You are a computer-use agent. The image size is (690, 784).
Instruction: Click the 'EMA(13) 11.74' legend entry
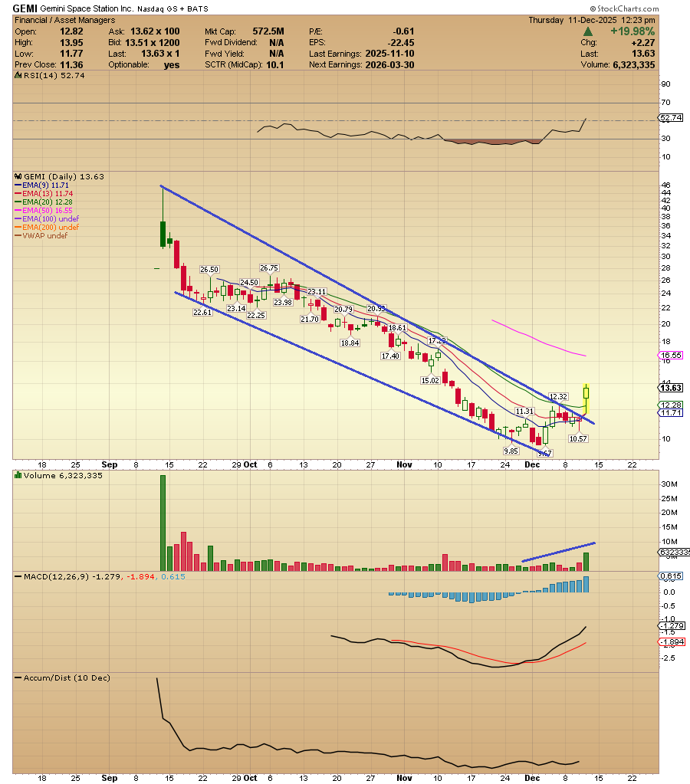44,193
